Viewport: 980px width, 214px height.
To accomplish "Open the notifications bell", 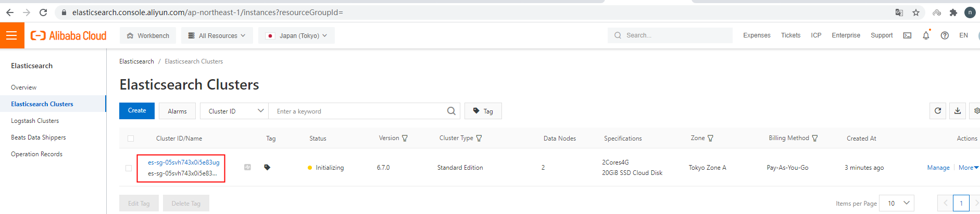I will point(926,35).
